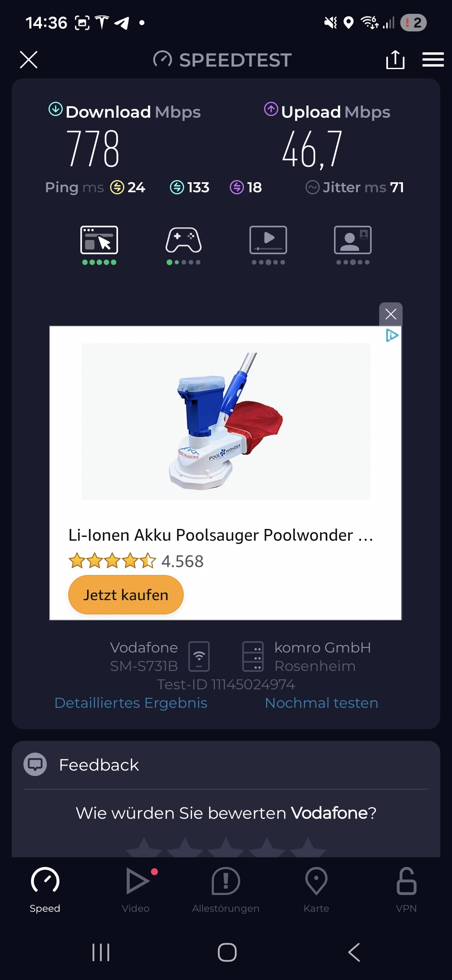Open Detailliertes Ergebnis link

131,703
